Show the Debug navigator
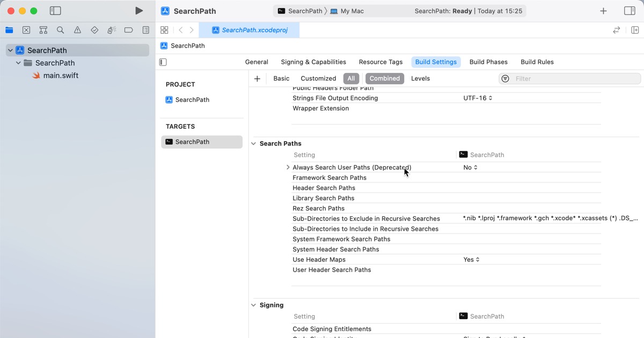This screenshot has width=644, height=338. tap(112, 30)
